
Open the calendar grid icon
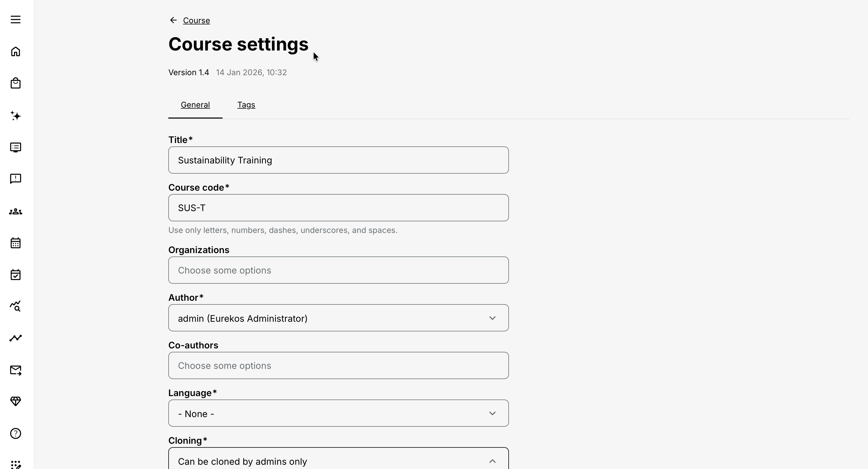16,243
